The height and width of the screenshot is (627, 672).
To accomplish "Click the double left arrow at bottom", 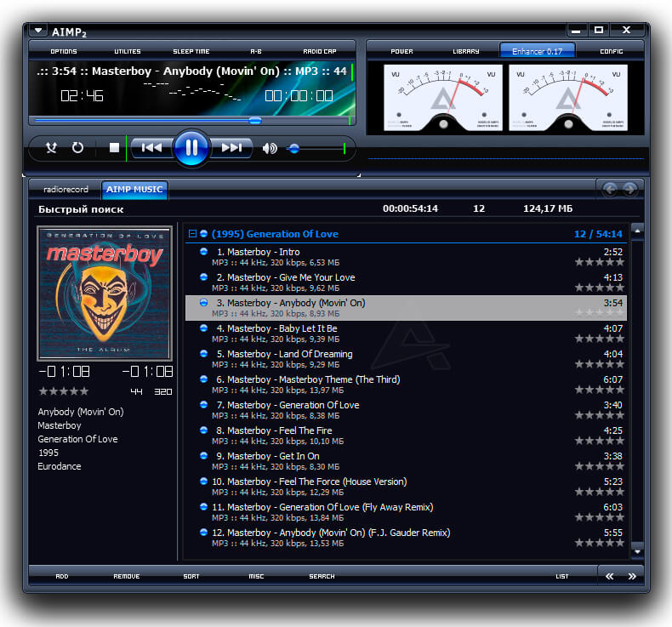I will [x=609, y=577].
